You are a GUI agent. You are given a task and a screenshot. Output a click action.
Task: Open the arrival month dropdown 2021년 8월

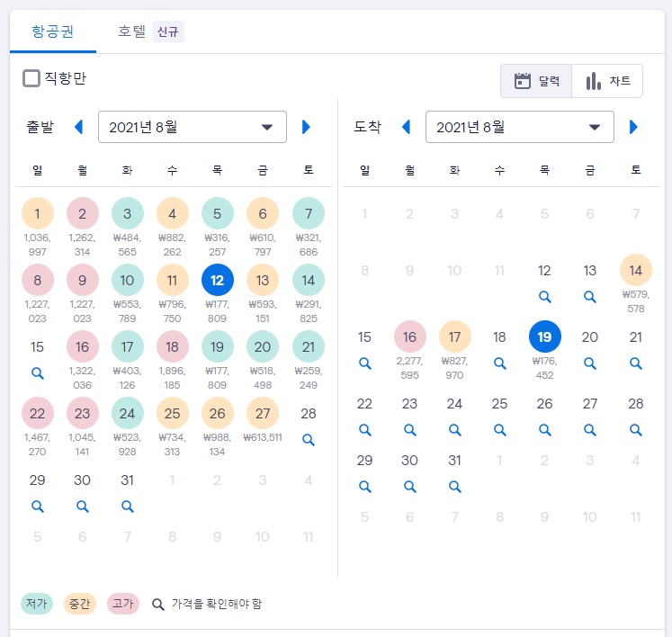pyautogui.click(x=520, y=127)
